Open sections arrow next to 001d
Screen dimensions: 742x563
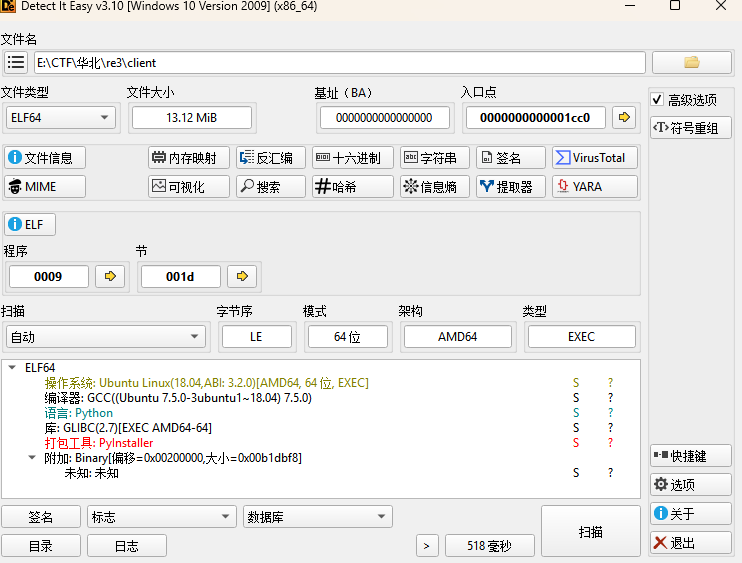[x=242, y=276]
